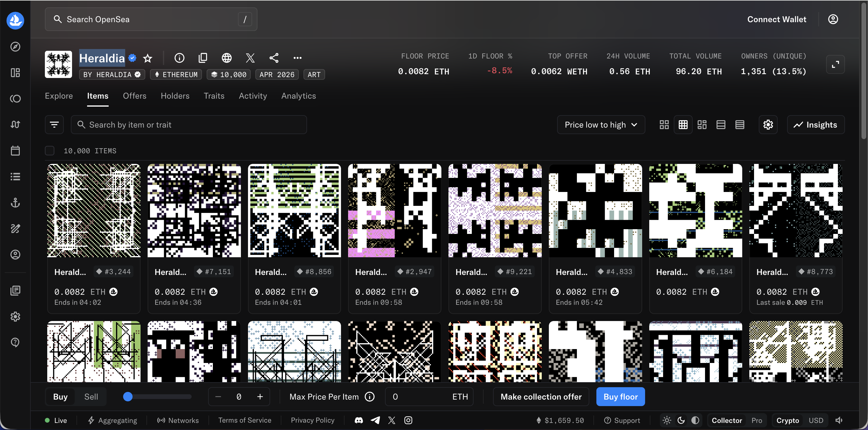This screenshot has height=430, width=868.
Task: Open the calendar Drops sidebar icon
Action: (x=15, y=150)
